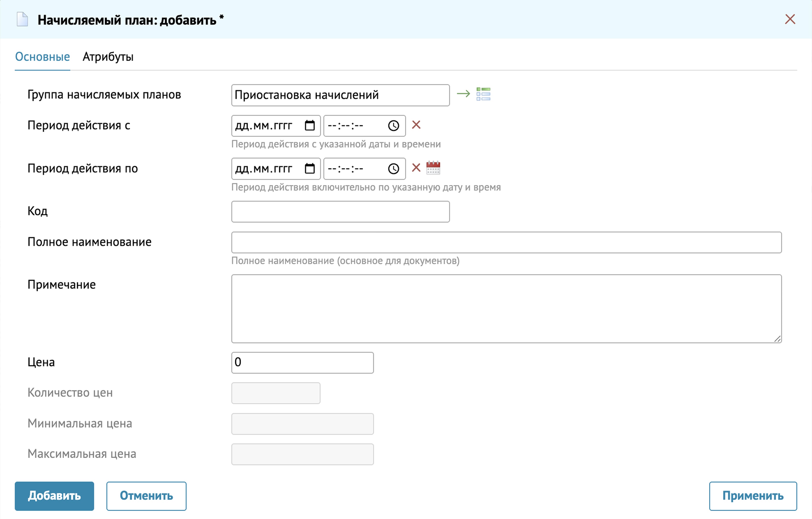Close the dialog with top-right X
The height and width of the screenshot is (519, 812).
(x=790, y=19)
